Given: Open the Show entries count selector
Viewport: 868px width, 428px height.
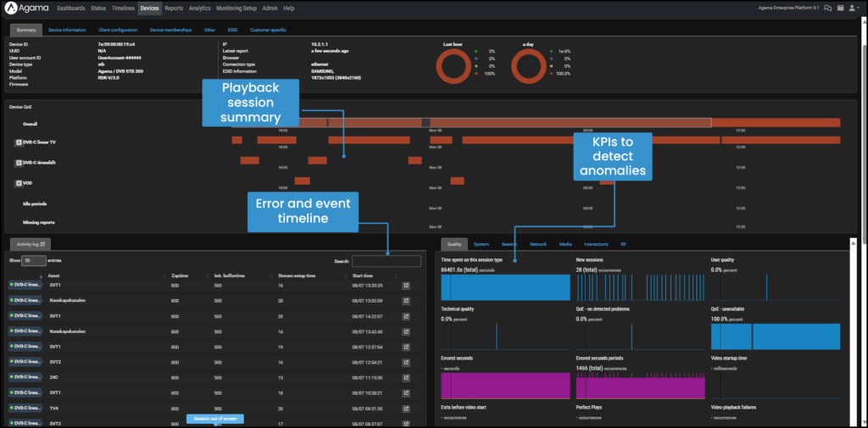Looking at the screenshot, I should pyautogui.click(x=33, y=261).
